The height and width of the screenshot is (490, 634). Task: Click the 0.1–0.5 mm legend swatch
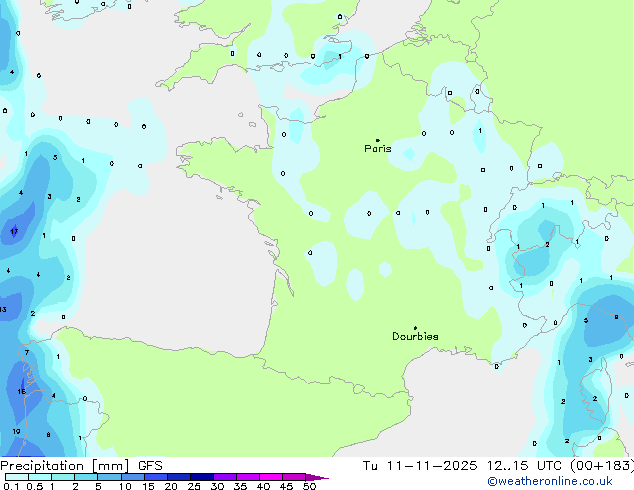click(x=17, y=477)
